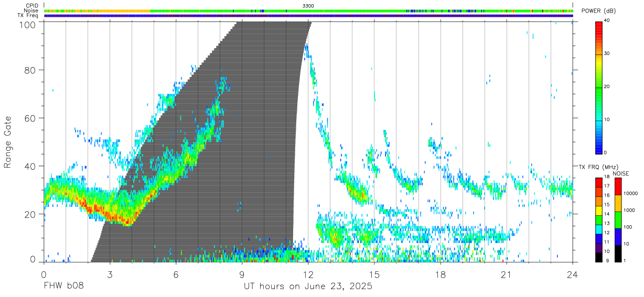Click the 30 tick on power scale

607,54
